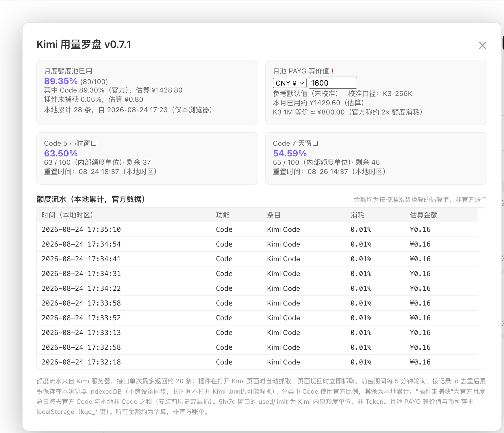Click the 63.50% Code 5 小时窗口 value

(x=61, y=153)
